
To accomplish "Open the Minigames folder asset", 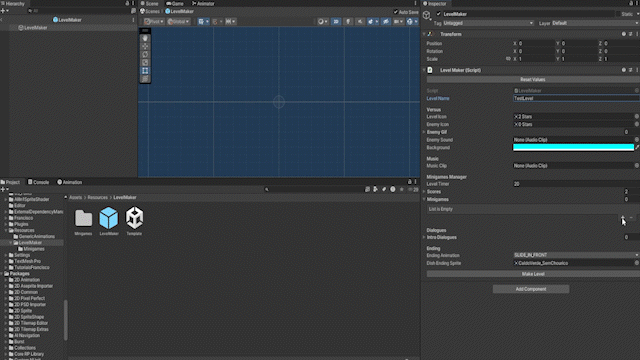I will click(x=83, y=221).
